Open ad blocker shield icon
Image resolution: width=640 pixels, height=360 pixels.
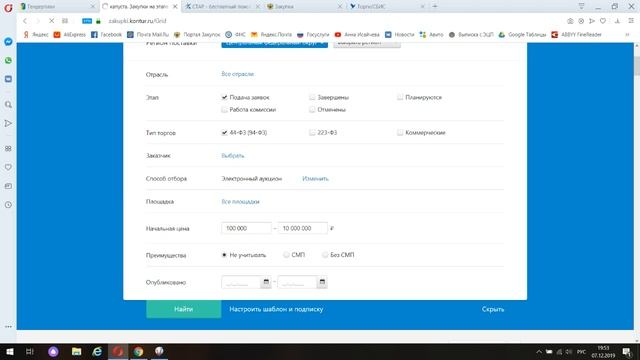pos(581,21)
